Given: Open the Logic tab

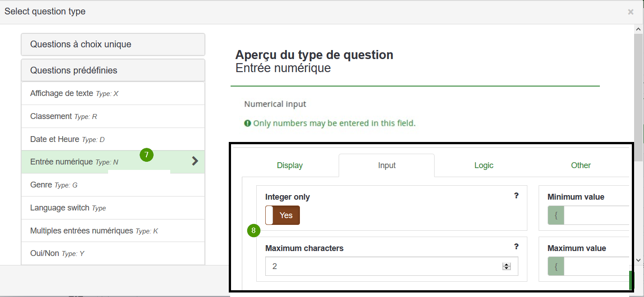Looking at the screenshot, I should point(484,165).
